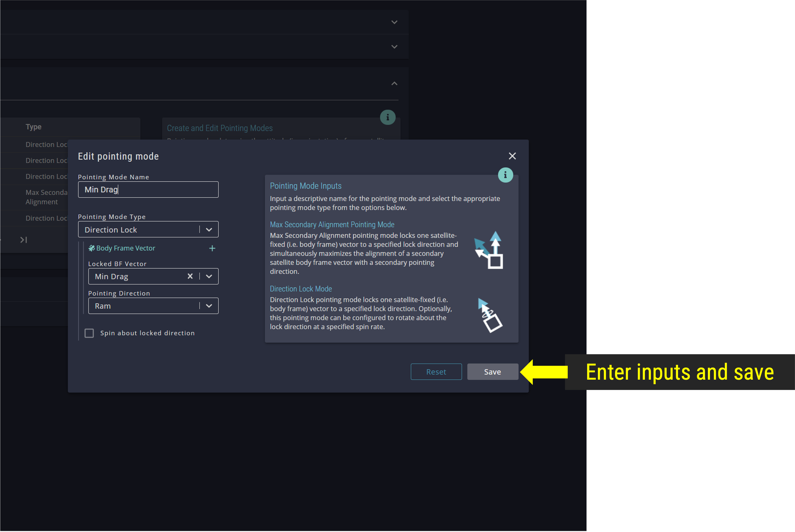Click the Body Frame Vector add icon
795x532 pixels.
[x=212, y=248]
